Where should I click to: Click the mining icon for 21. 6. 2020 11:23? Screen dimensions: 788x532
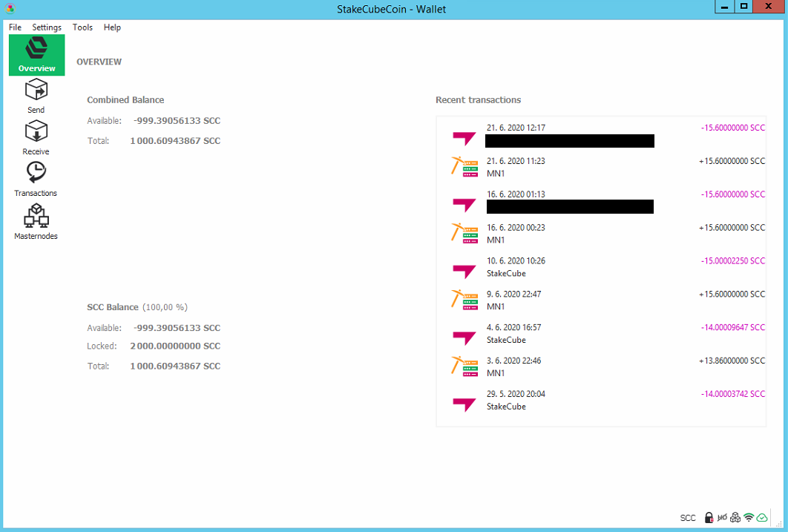464,167
